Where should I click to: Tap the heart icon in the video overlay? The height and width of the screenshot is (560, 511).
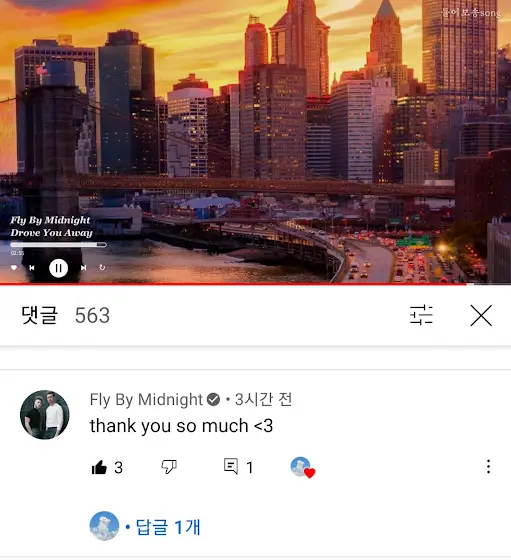tap(14, 268)
